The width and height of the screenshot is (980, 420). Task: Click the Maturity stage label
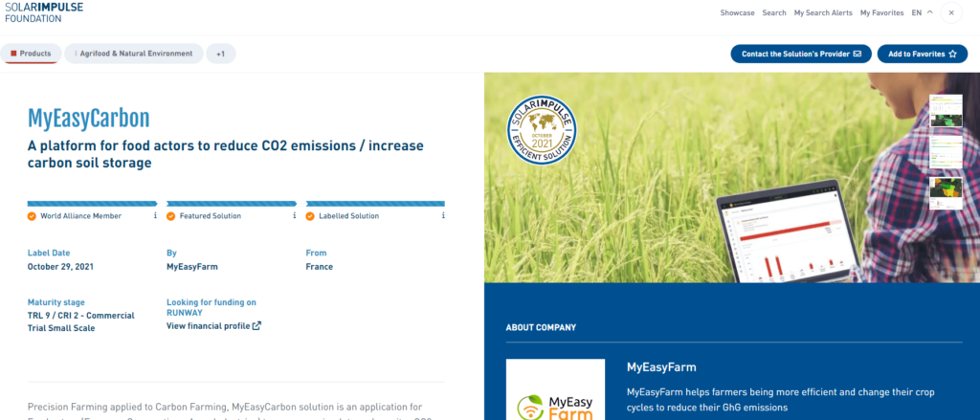(x=56, y=302)
